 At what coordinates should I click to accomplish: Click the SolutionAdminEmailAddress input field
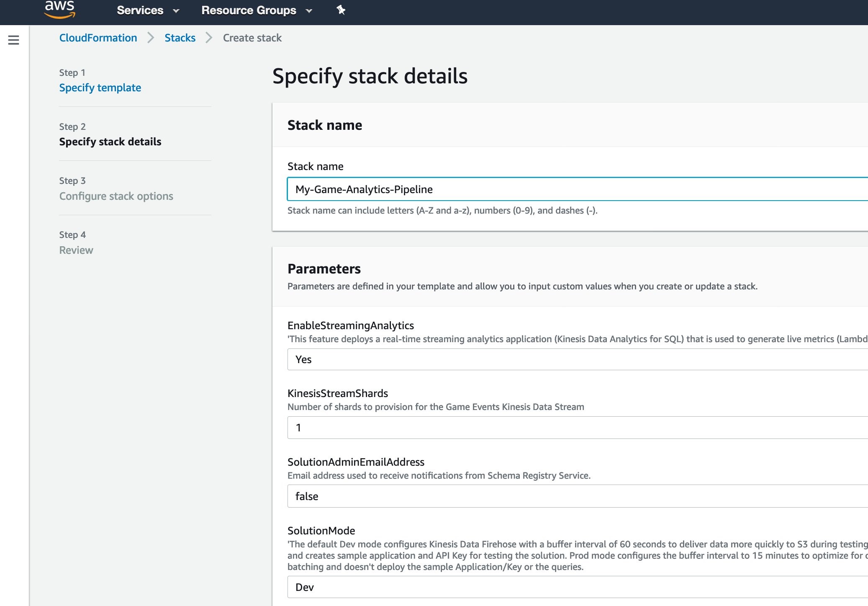pos(578,496)
